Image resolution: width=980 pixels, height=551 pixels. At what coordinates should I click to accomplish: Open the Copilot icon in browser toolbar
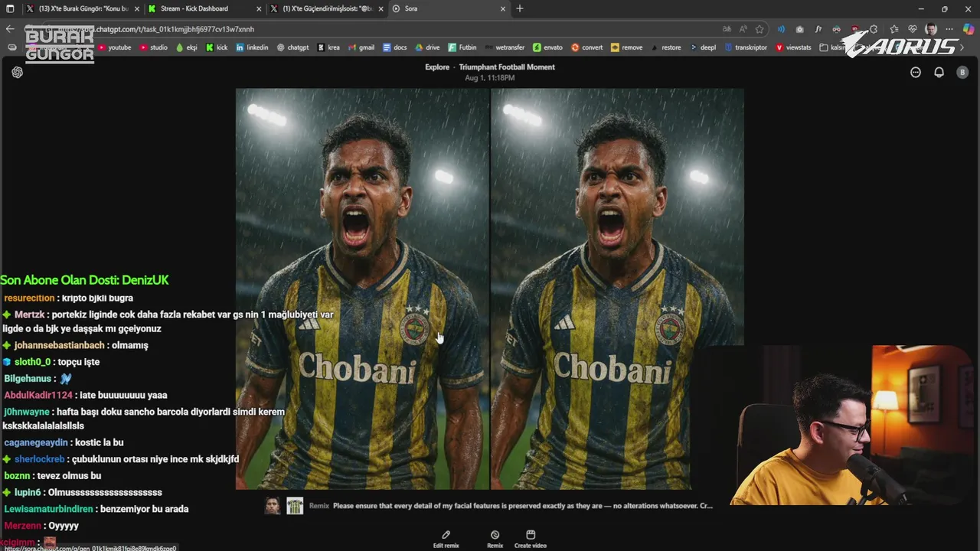pos(968,29)
